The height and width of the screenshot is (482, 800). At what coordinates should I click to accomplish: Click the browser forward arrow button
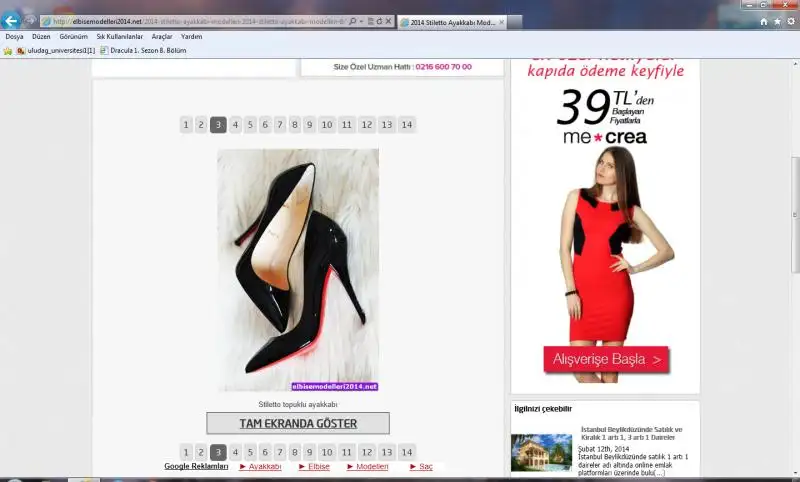(x=30, y=21)
